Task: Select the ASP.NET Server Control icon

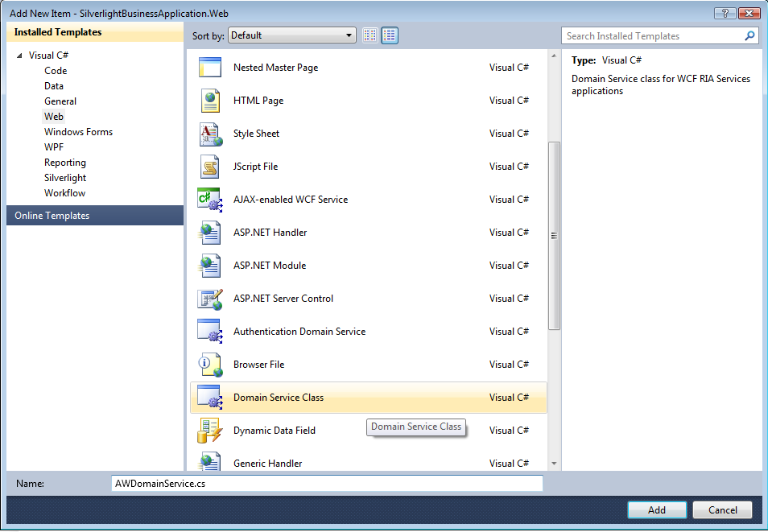Action: click(x=210, y=299)
